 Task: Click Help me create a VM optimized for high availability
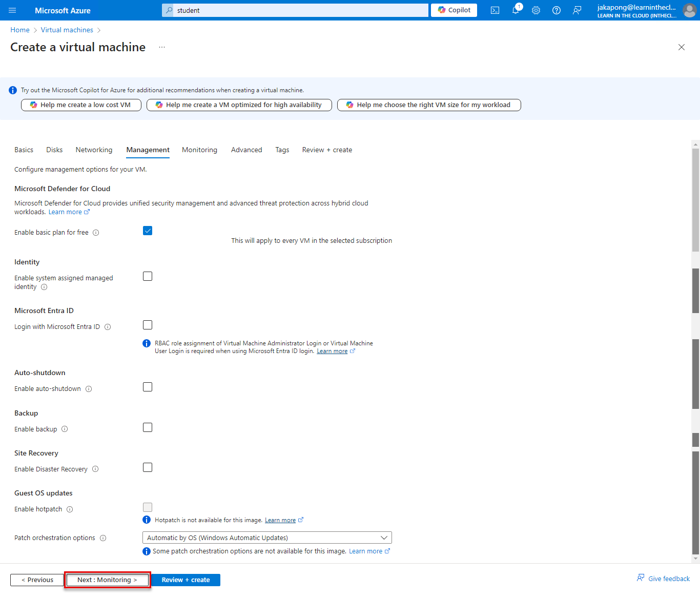click(x=239, y=105)
